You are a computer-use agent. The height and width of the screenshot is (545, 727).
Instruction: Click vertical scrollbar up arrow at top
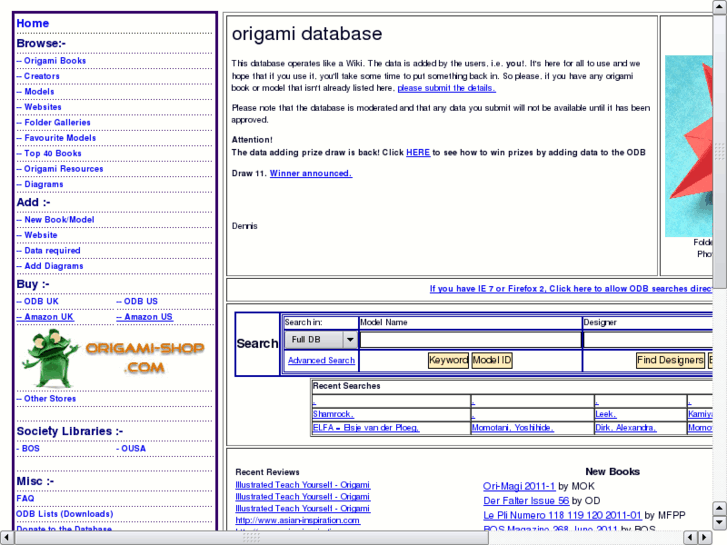coord(720,6)
